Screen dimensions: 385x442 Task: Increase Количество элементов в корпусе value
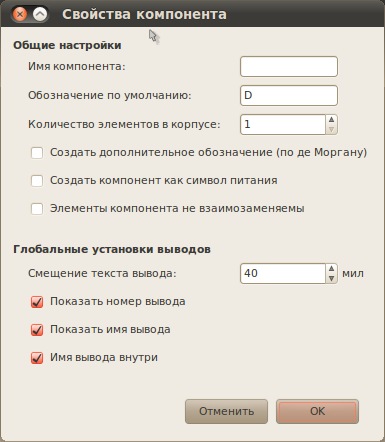coord(331,120)
